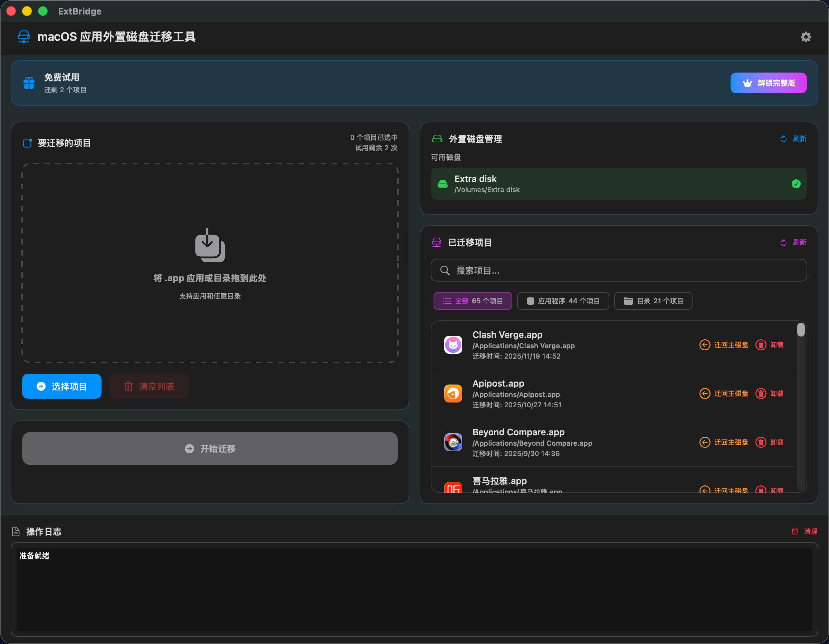Click 卸载 trash icon for Beyond Compare

pos(761,442)
